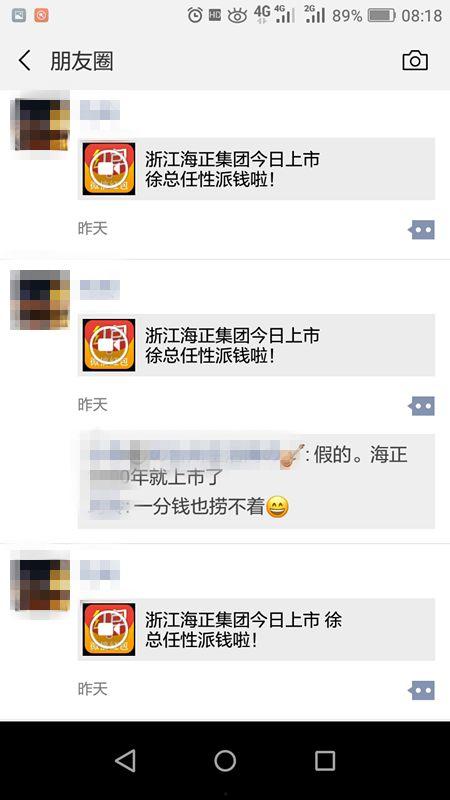View third poster's avatar profile
Screen dimensions: 450x800
[40, 581]
